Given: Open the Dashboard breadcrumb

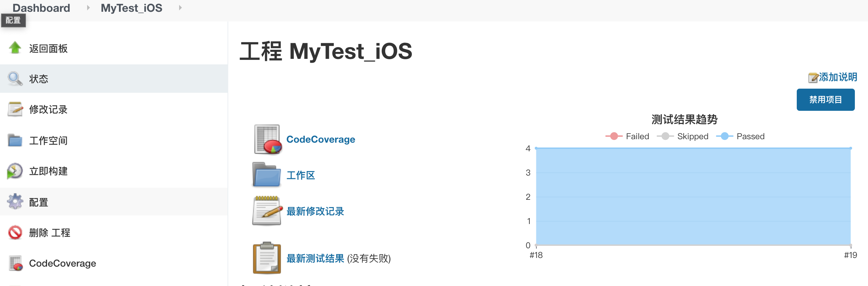Looking at the screenshot, I should [41, 8].
